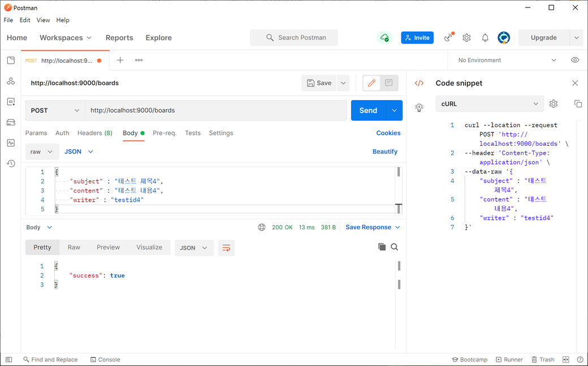The height and width of the screenshot is (366, 588).
Task: Open the Mock Servers sidebar icon
Action: click(x=11, y=122)
